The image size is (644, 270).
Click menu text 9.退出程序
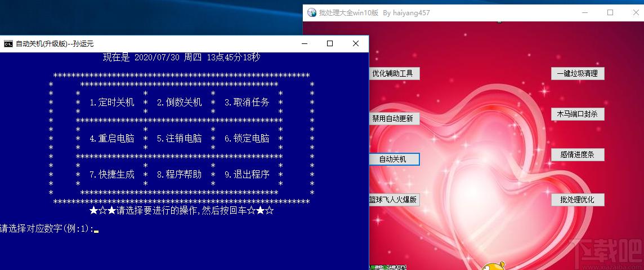(247, 174)
